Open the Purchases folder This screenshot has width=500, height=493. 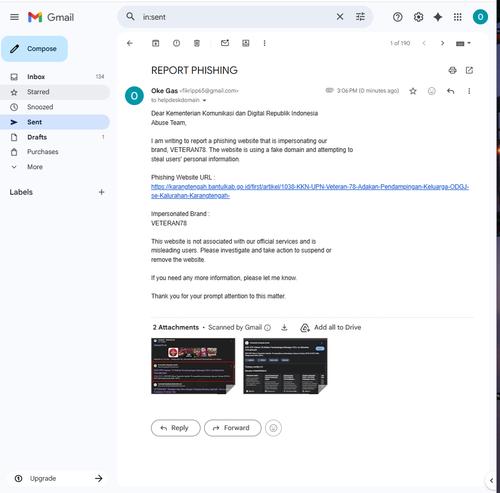(x=55, y=152)
